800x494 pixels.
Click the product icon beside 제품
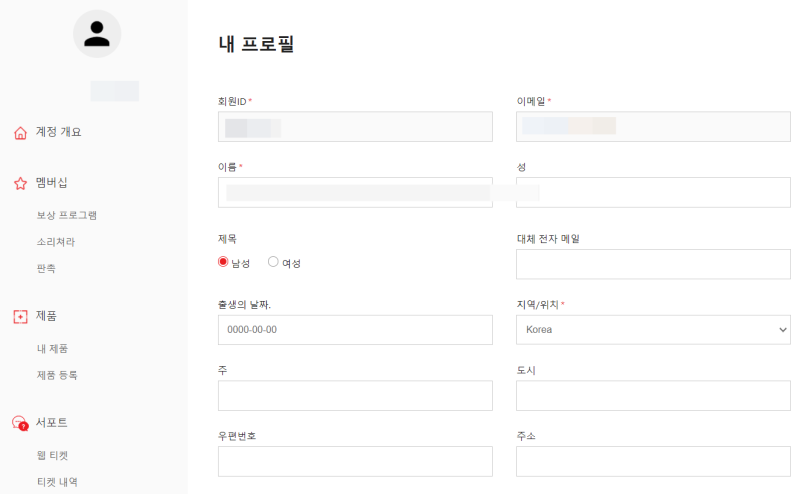20,317
